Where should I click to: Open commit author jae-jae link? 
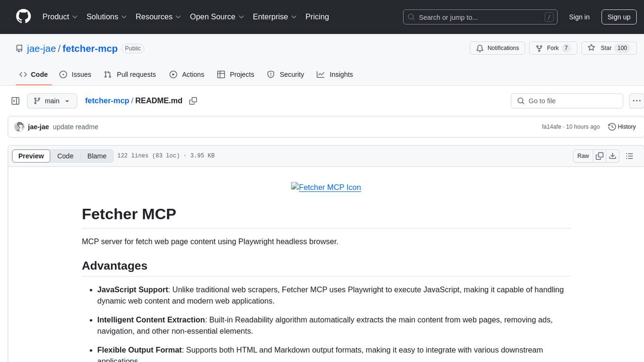(x=38, y=127)
